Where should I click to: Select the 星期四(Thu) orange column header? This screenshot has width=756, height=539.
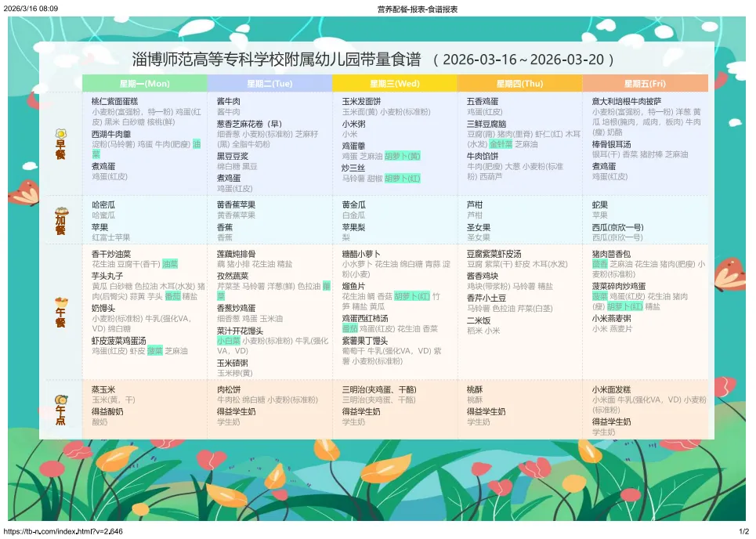tap(519, 83)
